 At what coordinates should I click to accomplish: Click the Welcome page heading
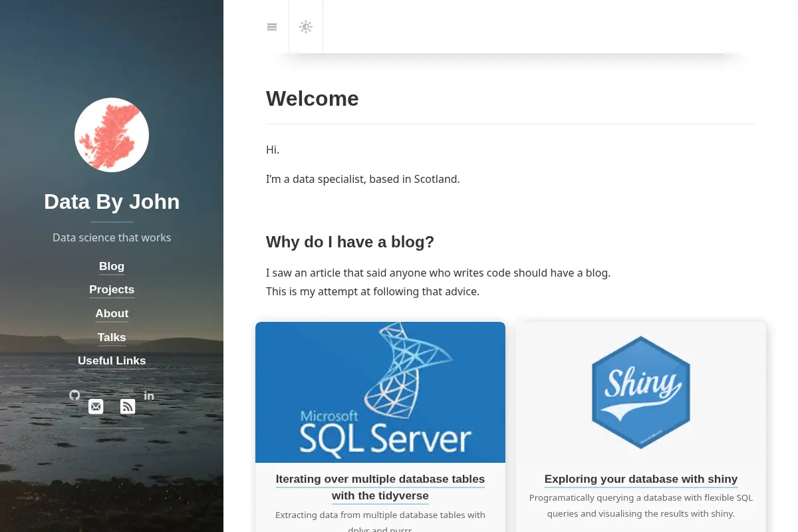pyautogui.click(x=313, y=98)
